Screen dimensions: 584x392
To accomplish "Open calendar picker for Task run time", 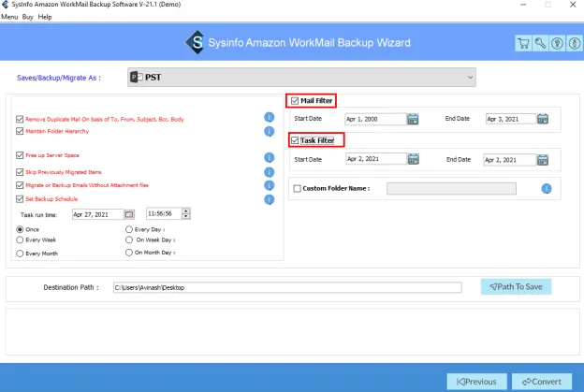I will (x=130, y=213).
